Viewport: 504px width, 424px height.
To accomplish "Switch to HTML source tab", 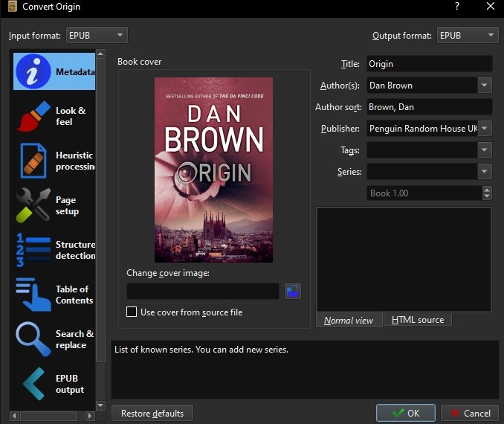I will tap(418, 320).
